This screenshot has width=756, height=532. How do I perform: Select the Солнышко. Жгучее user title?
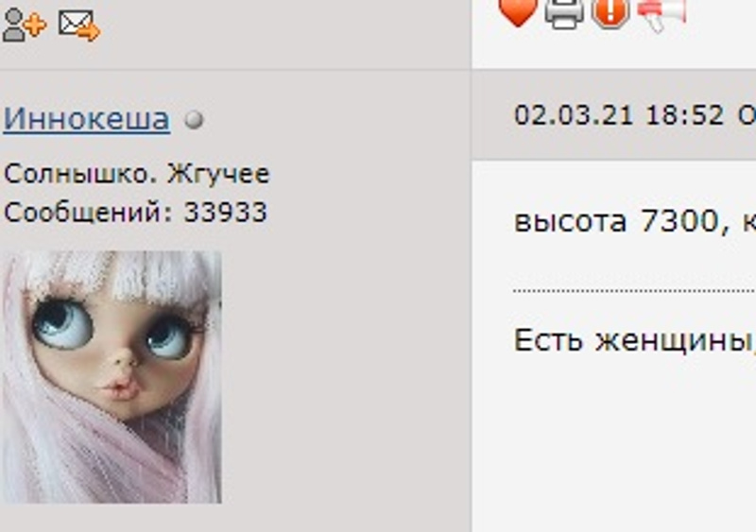[x=136, y=174]
